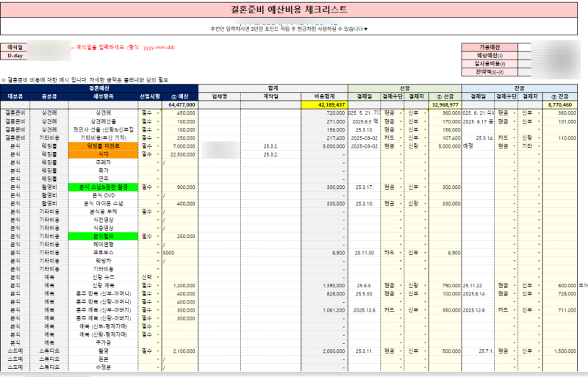
Task: Select the 실사용비용 label cell
Action: pyautogui.click(x=490, y=64)
